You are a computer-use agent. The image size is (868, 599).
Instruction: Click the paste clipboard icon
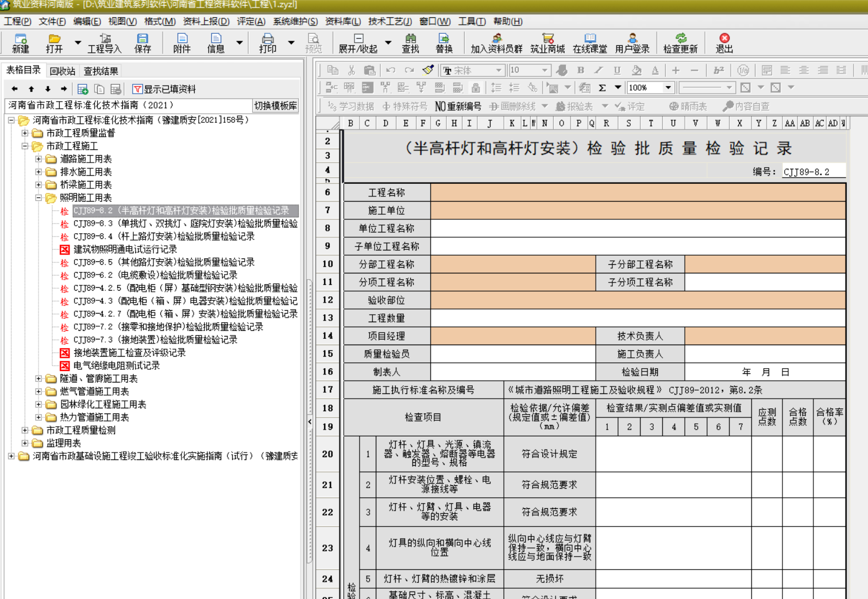pos(369,70)
